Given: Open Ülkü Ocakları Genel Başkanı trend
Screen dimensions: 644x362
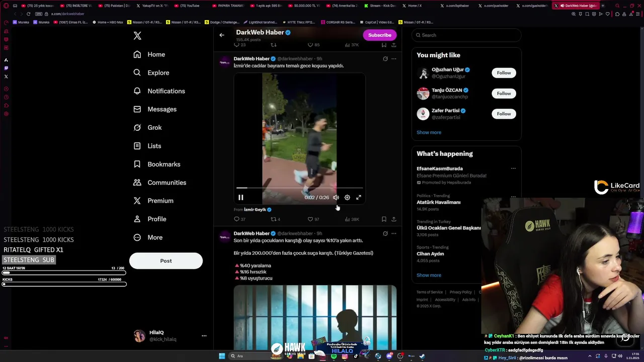Looking at the screenshot, I should pos(449,228).
